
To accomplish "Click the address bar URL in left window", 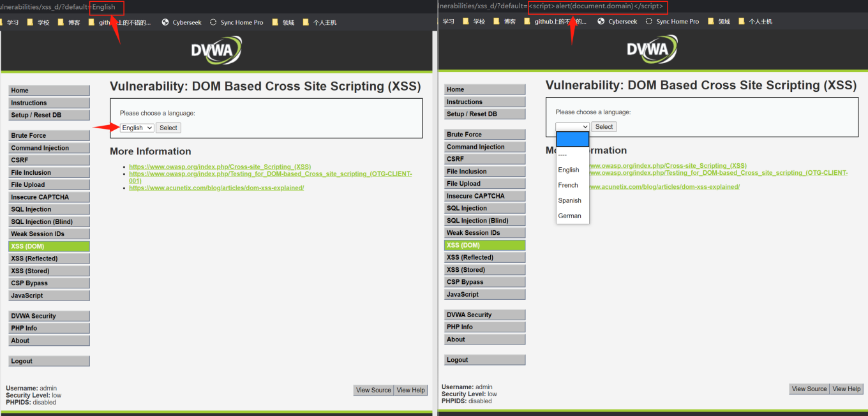I will click(57, 7).
